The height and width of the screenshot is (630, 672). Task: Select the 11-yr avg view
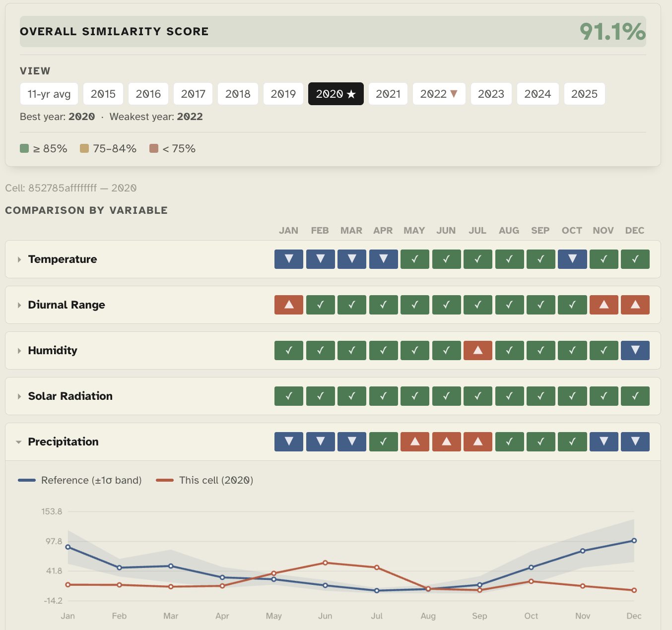point(49,94)
